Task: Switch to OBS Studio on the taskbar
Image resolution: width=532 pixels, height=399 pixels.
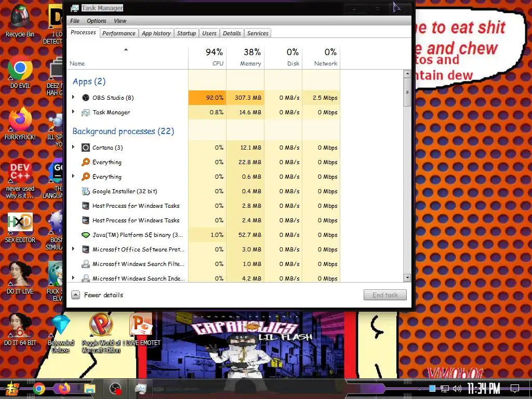Action: click(x=115, y=389)
